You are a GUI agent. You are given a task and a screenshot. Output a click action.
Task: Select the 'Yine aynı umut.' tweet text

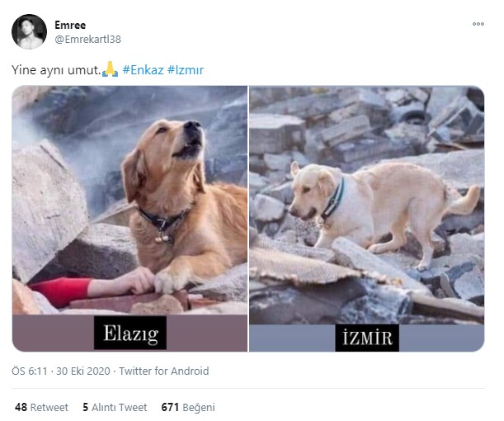[56, 70]
